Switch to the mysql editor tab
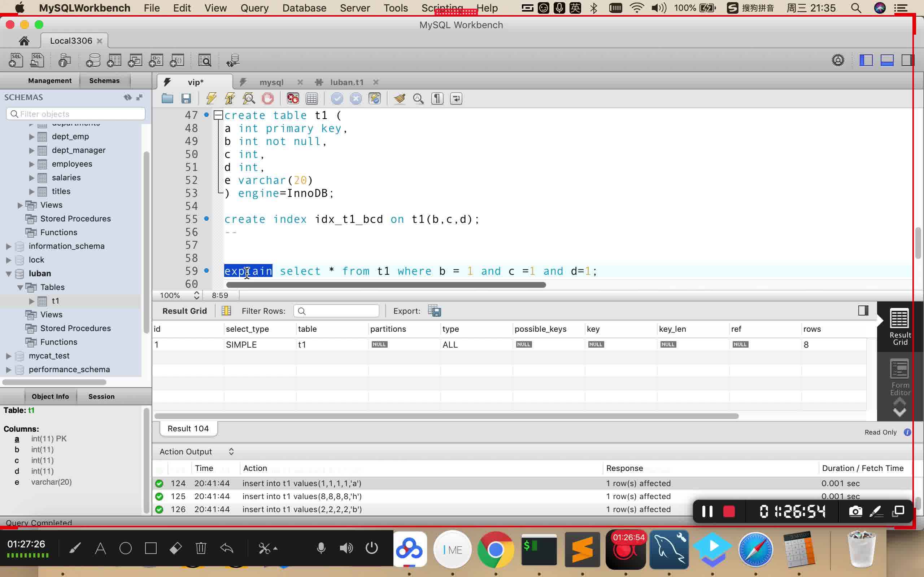Viewport: 924px width, 577px height. [271, 82]
